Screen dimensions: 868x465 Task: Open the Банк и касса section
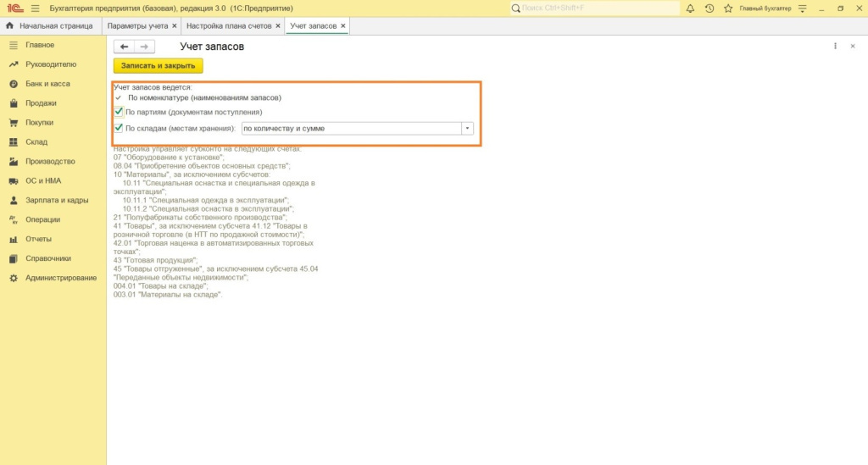47,84
